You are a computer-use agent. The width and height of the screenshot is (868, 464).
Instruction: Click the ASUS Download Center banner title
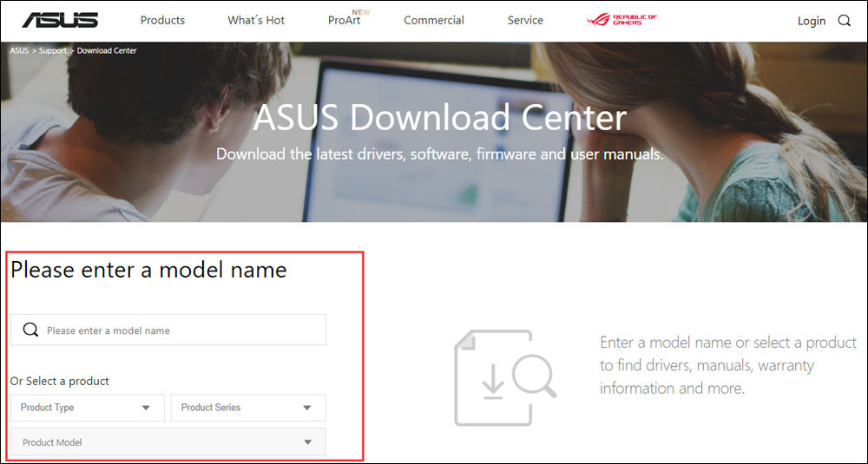click(439, 117)
